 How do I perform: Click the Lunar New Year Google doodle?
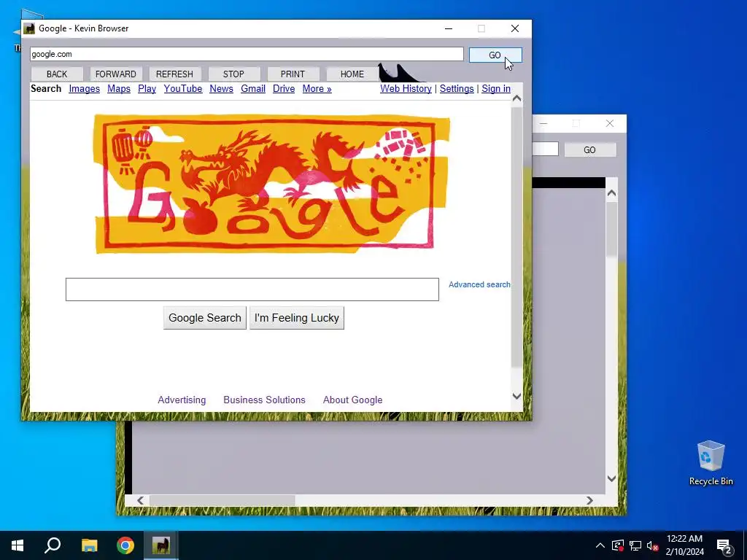(x=271, y=183)
